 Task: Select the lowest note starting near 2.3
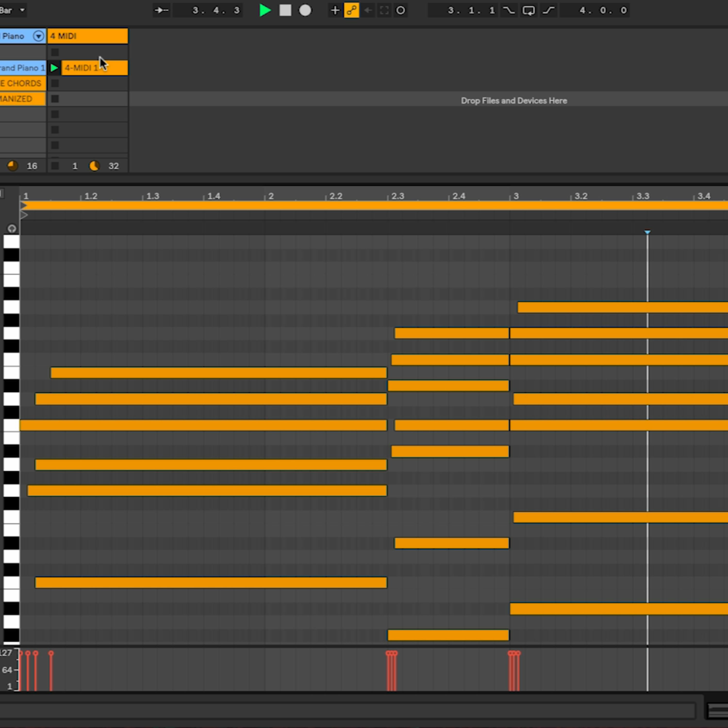click(x=448, y=635)
